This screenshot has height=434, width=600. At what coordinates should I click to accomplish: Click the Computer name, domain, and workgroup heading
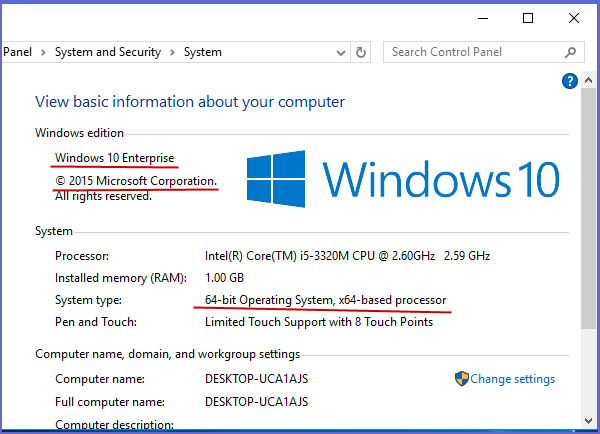168,354
